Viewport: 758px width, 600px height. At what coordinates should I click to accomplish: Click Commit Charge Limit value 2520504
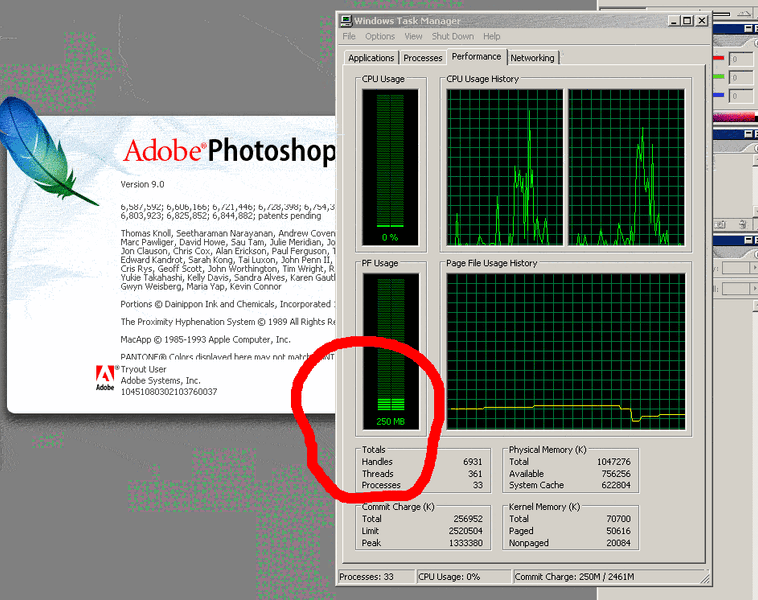coord(465,531)
